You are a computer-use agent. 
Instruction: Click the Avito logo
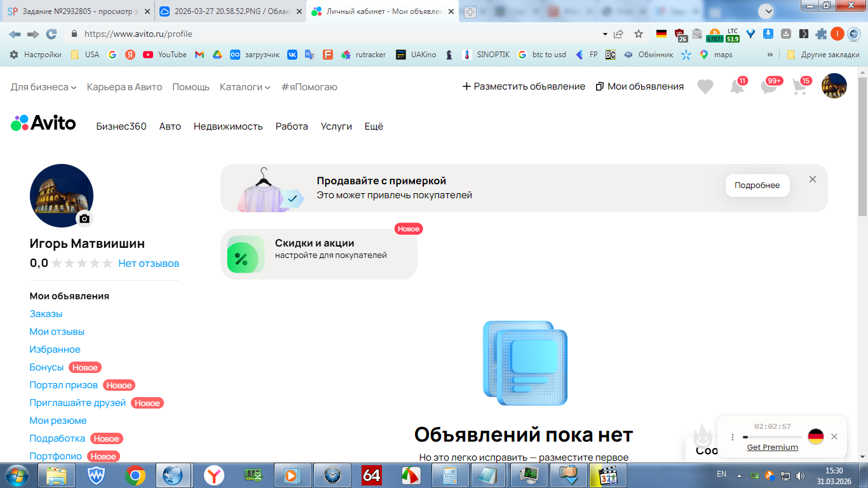tap(43, 123)
